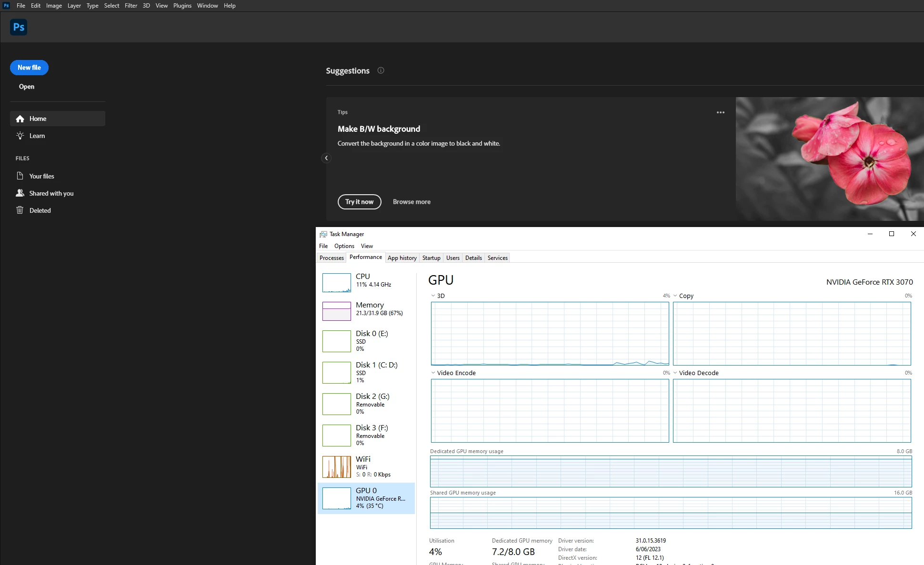Viewport: 924px width, 565px height.
Task: Switch to the Processes tab
Action: point(331,258)
